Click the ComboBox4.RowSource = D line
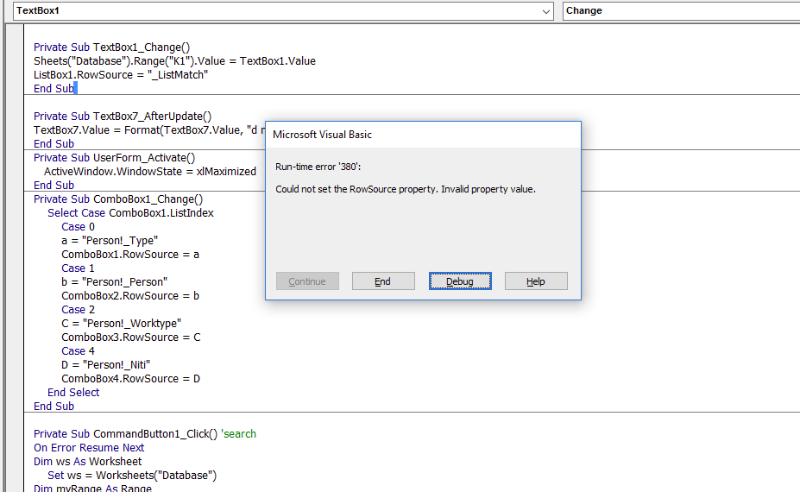 [x=130, y=379]
